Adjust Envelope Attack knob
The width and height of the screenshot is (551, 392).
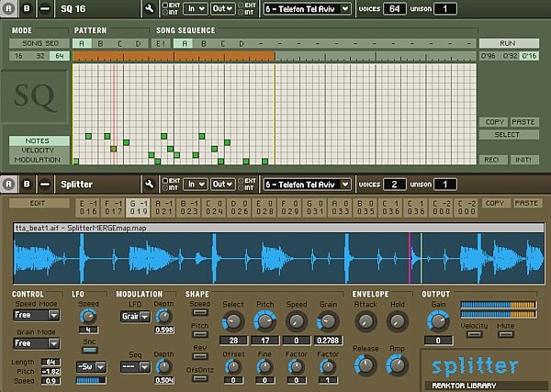pos(365,321)
